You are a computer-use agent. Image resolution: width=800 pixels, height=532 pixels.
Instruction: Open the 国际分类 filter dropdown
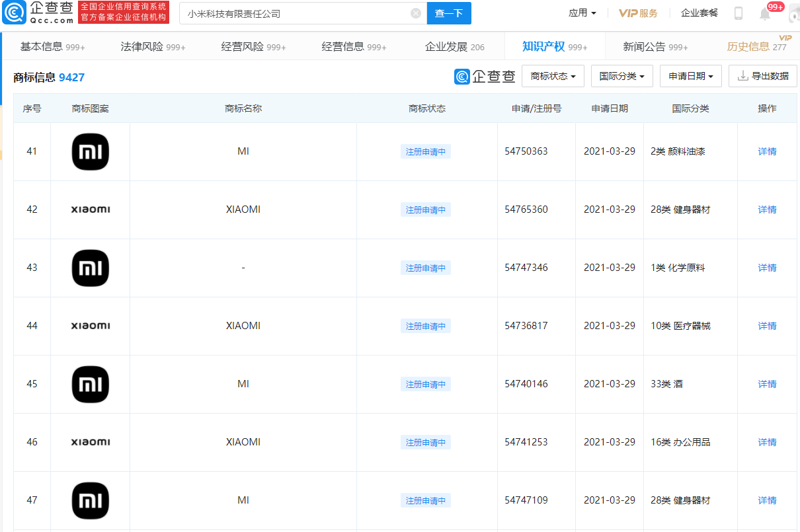click(621, 76)
